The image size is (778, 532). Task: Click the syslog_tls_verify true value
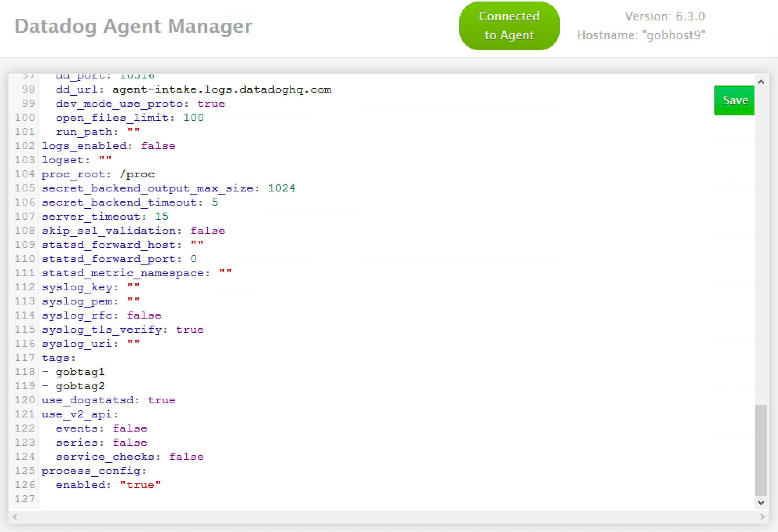click(x=190, y=329)
